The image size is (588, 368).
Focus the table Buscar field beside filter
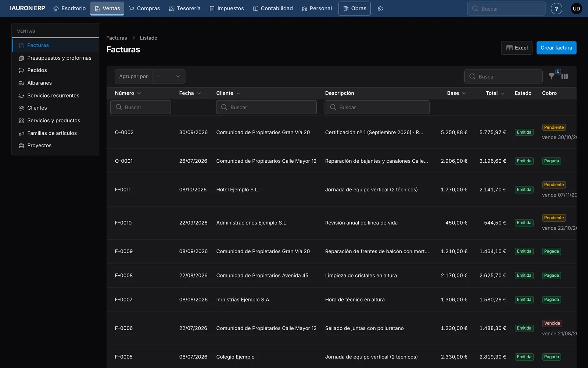tap(503, 77)
